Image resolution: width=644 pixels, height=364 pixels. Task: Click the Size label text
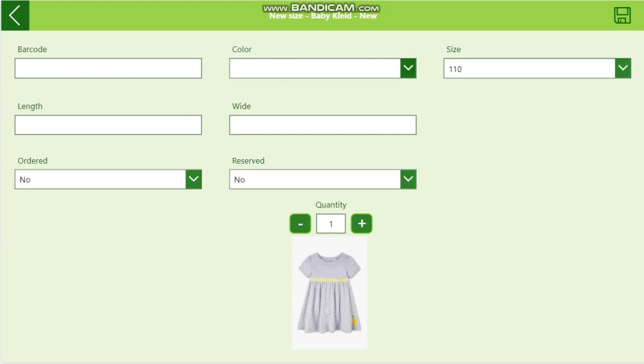tap(453, 50)
